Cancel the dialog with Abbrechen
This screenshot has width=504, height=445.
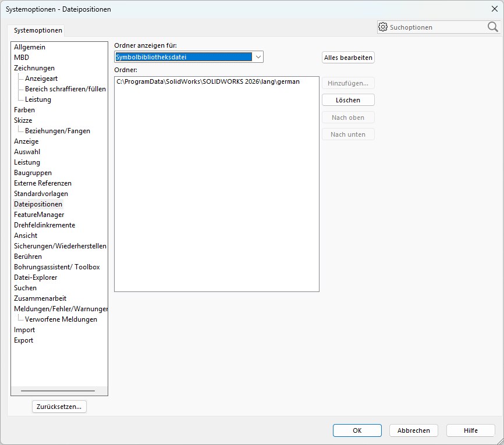click(413, 430)
